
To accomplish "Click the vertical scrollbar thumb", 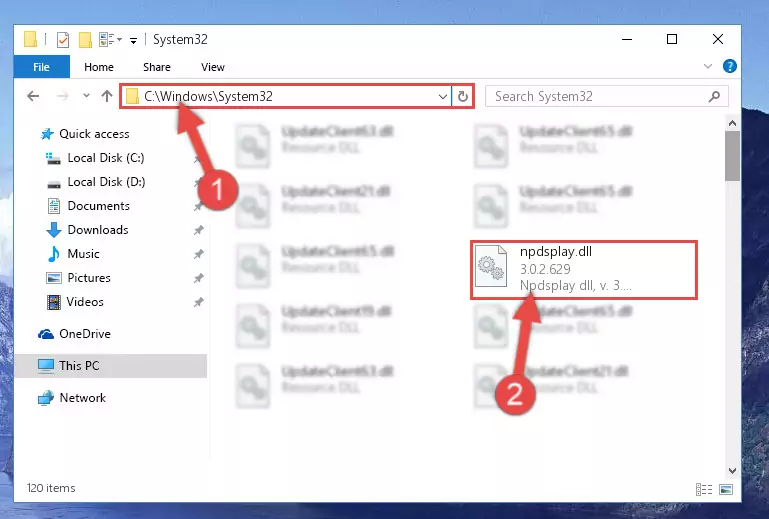I will coord(732,156).
